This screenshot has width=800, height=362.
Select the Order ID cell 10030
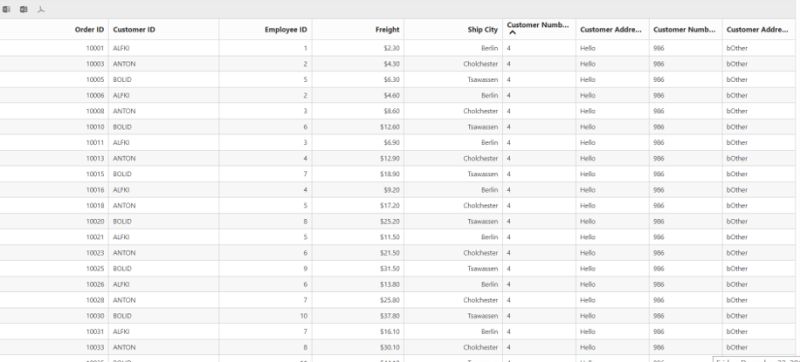(x=94, y=316)
